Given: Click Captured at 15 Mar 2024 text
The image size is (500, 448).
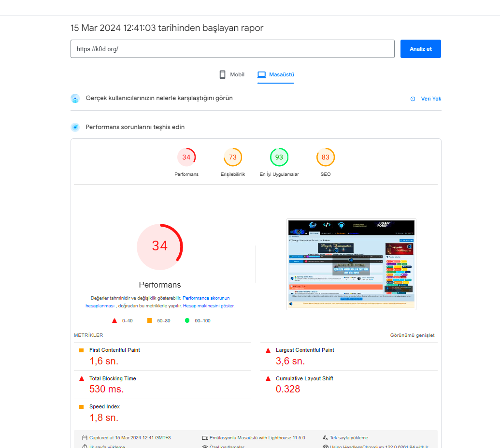Looking at the screenshot, I should pyautogui.click(x=130, y=438).
